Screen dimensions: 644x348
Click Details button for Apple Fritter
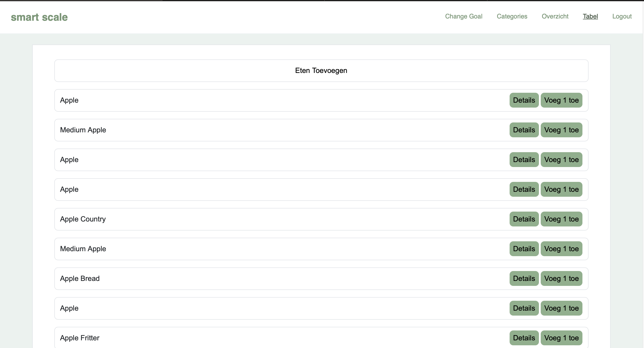[524, 338]
